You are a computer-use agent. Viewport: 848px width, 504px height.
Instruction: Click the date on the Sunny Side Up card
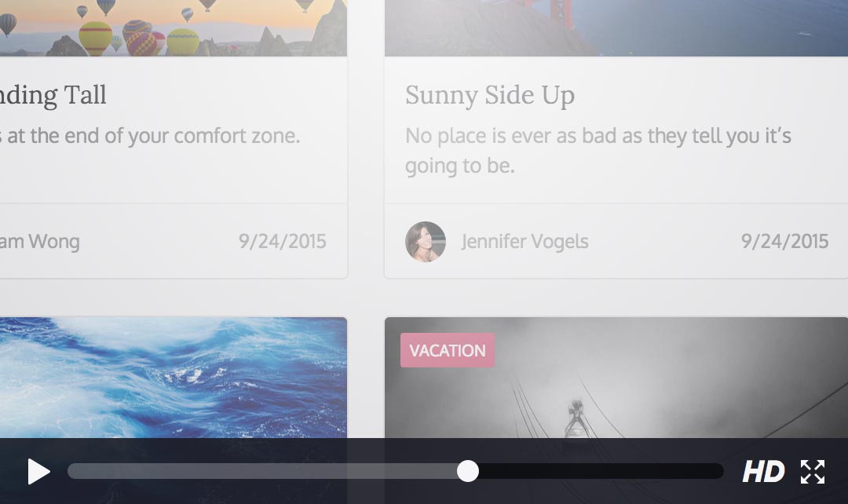[784, 241]
